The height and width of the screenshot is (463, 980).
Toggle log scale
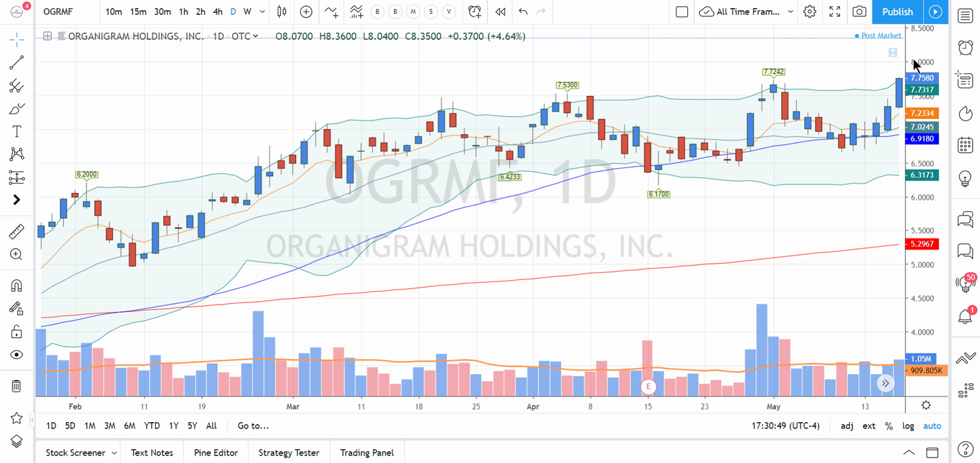(x=908, y=426)
